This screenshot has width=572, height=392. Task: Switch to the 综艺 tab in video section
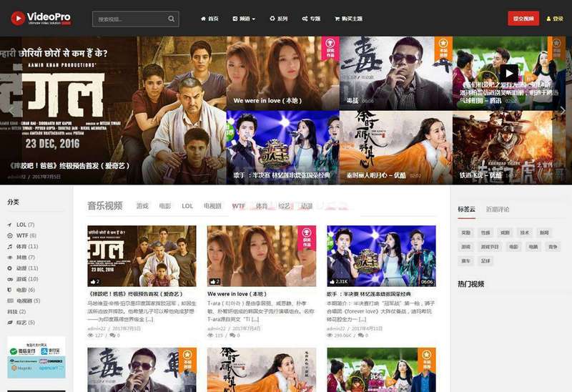284,206
